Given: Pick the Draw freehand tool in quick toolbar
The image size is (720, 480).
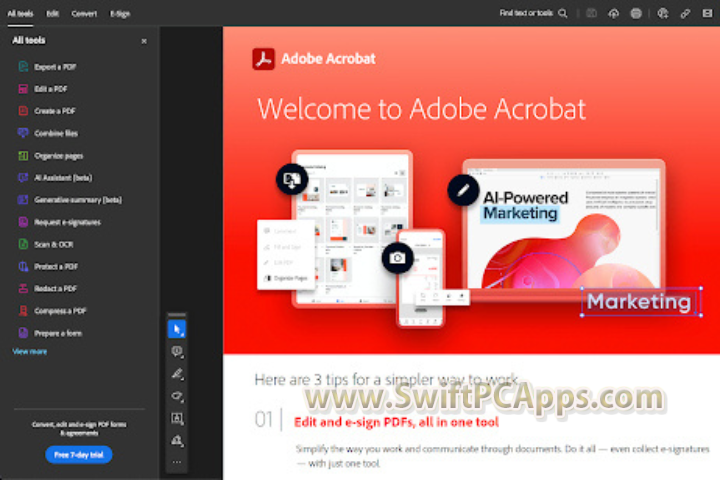Looking at the screenshot, I should click(x=177, y=396).
